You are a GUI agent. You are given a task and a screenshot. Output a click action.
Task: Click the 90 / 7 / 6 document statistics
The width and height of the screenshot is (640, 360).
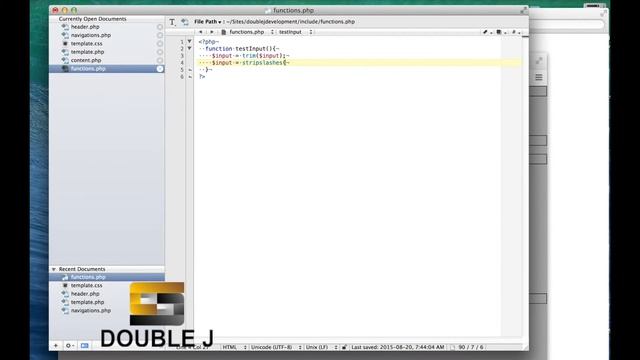pyautogui.click(x=471, y=347)
